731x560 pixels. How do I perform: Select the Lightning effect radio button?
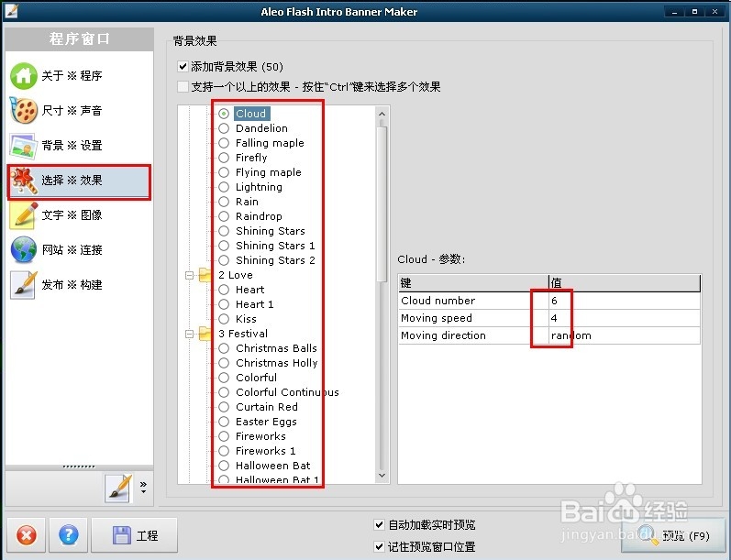tap(224, 187)
